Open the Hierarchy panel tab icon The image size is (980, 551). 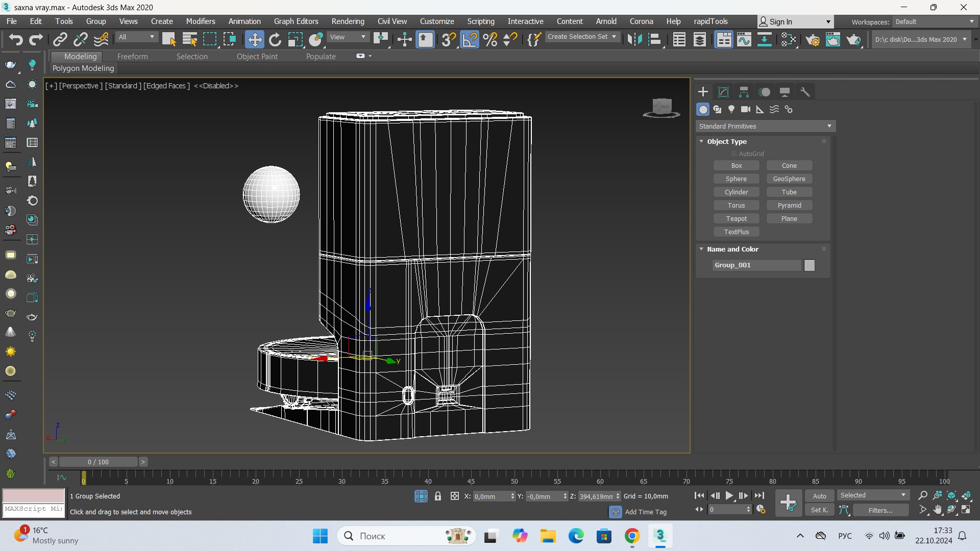(744, 92)
